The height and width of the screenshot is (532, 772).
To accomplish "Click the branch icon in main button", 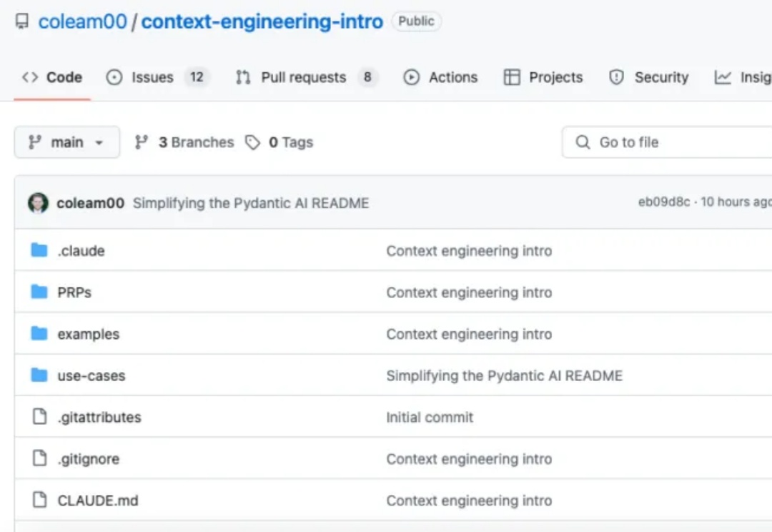I will (x=34, y=142).
